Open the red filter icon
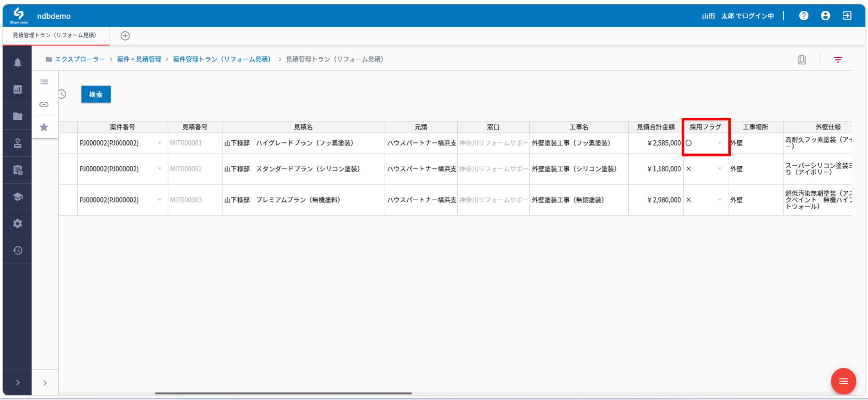 (838, 60)
